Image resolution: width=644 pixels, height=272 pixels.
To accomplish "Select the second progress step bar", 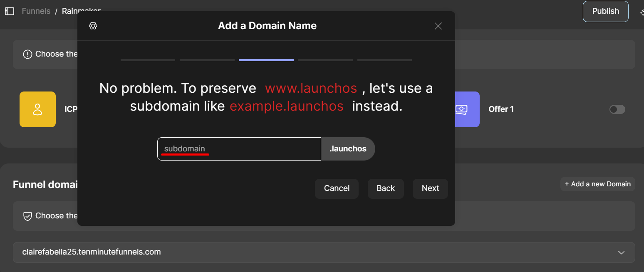I will [x=207, y=60].
